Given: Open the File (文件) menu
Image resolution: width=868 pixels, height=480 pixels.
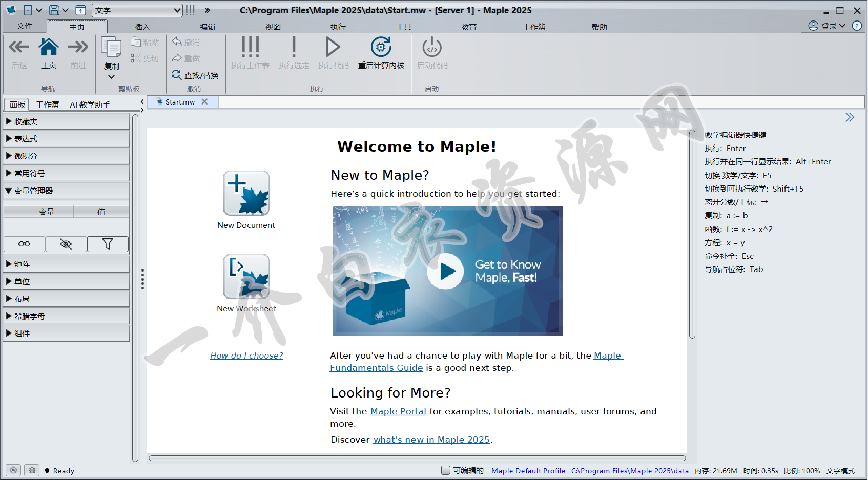Looking at the screenshot, I should point(25,26).
